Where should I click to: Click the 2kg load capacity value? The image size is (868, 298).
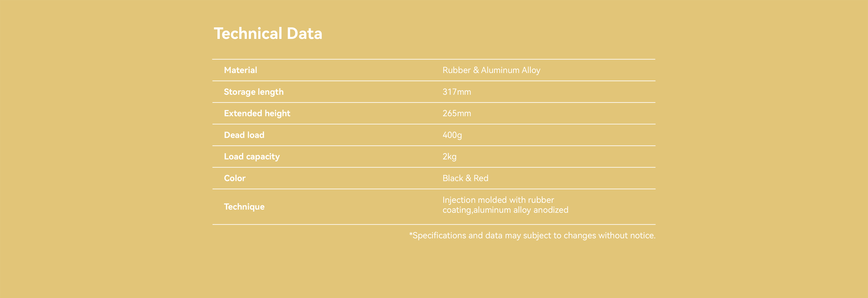pos(449,156)
